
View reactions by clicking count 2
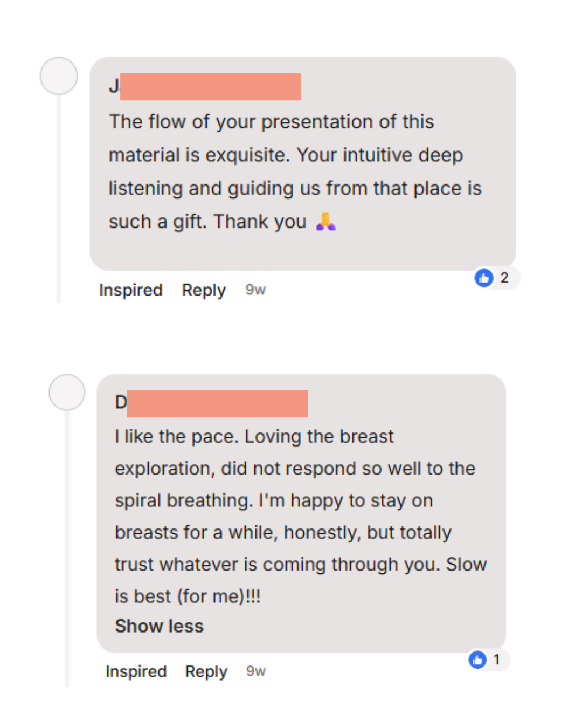pyautogui.click(x=504, y=278)
